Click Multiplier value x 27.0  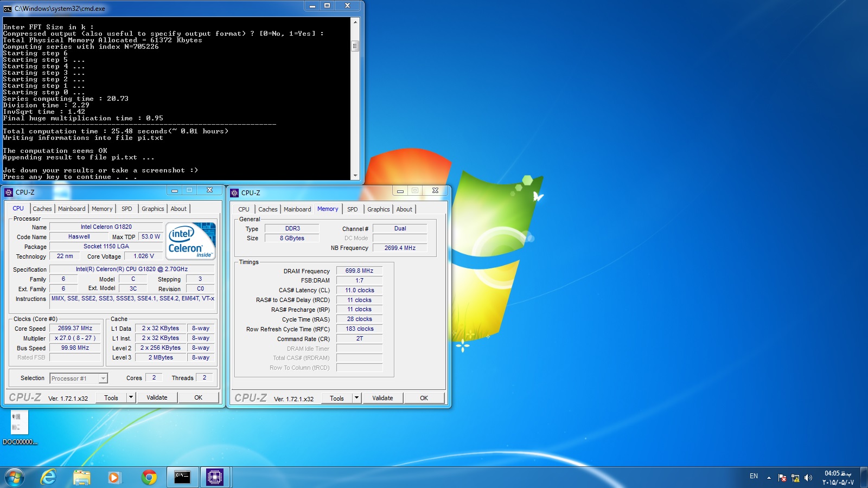pyautogui.click(x=75, y=338)
